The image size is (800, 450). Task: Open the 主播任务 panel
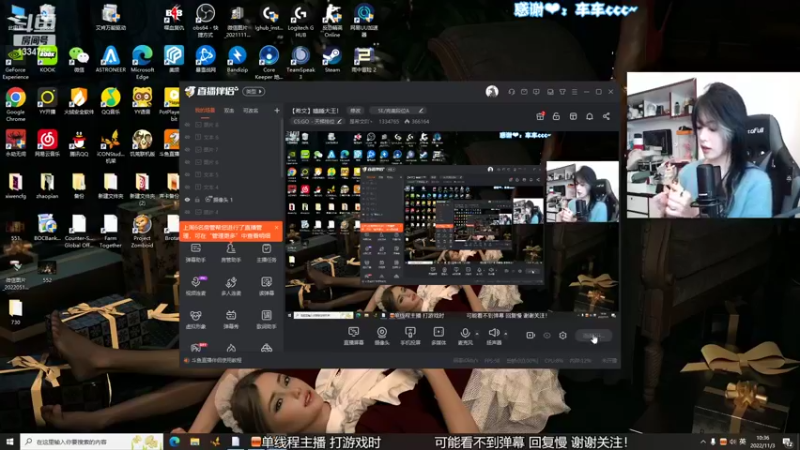click(266, 253)
